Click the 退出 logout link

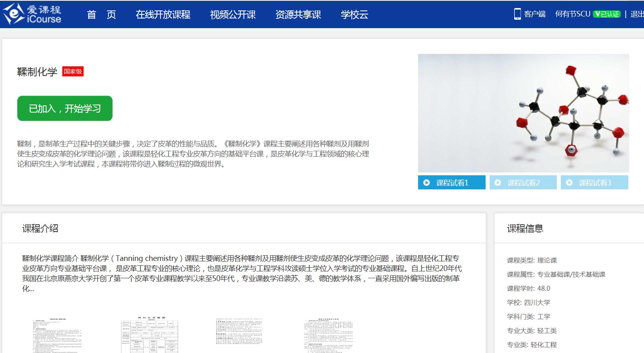(x=637, y=14)
